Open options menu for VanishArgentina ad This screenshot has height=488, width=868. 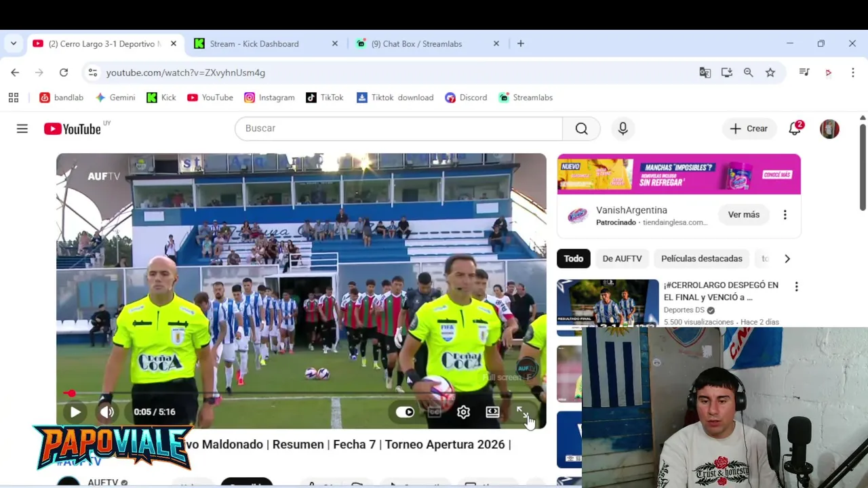tap(785, 214)
